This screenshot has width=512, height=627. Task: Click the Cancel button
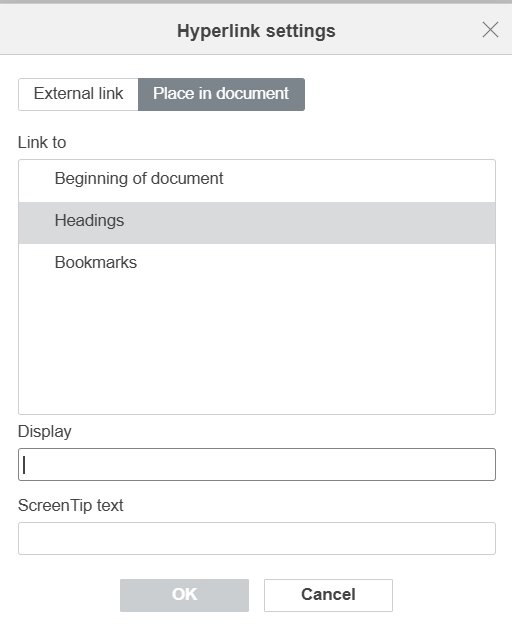tap(328, 595)
